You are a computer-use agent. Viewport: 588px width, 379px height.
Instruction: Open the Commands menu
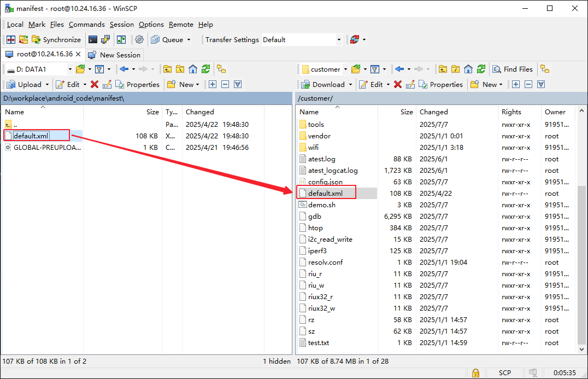(86, 25)
